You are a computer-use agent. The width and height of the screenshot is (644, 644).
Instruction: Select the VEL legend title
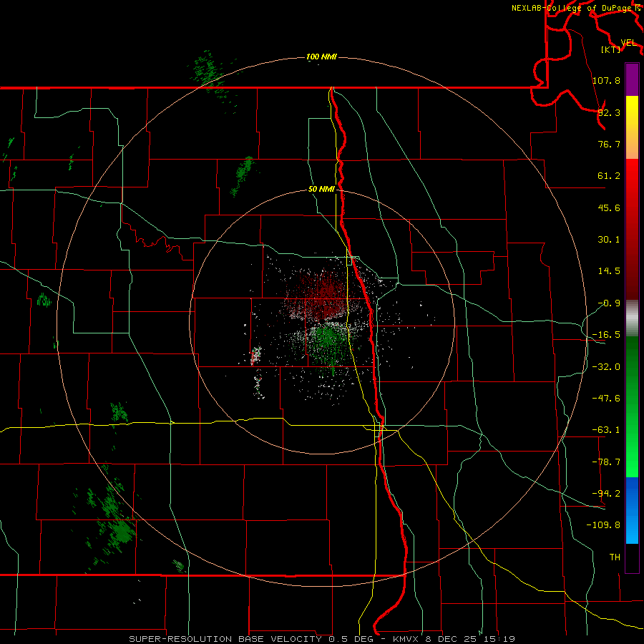point(628,43)
